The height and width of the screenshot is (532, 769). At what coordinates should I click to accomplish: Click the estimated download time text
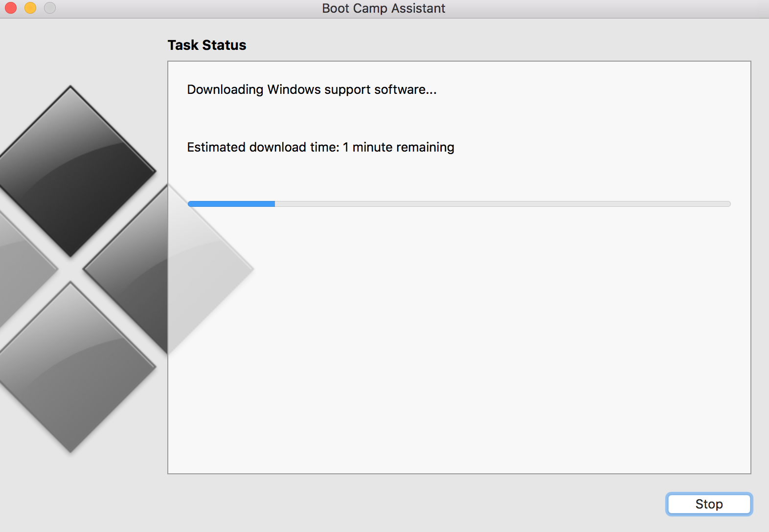(x=320, y=147)
